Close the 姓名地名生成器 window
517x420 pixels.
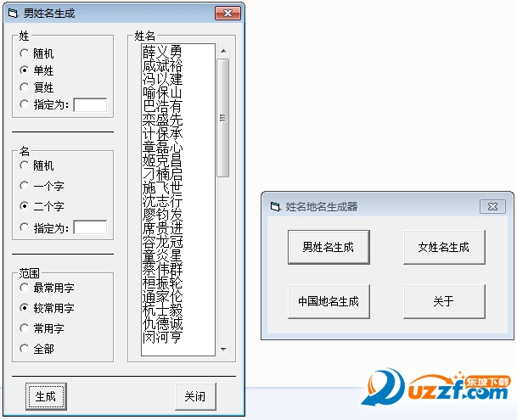click(492, 206)
